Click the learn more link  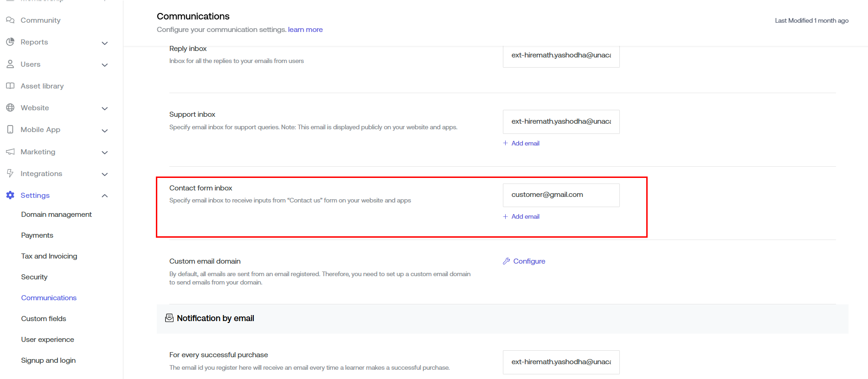pyautogui.click(x=305, y=30)
